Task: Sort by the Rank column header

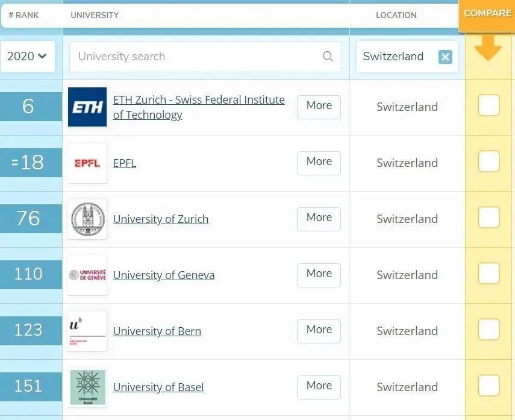Action: coord(23,15)
